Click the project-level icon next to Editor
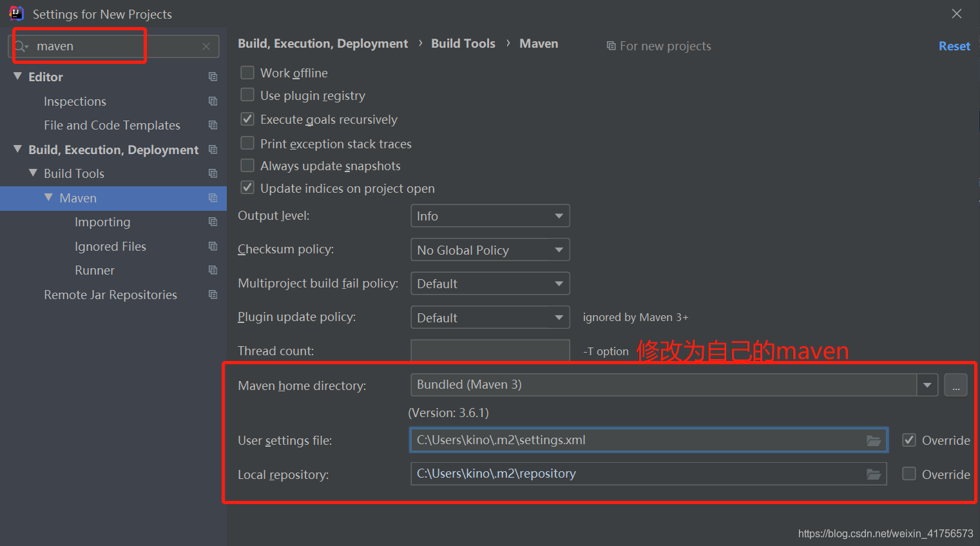Image resolution: width=980 pixels, height=546 pixels. click(x=213, y=77)
